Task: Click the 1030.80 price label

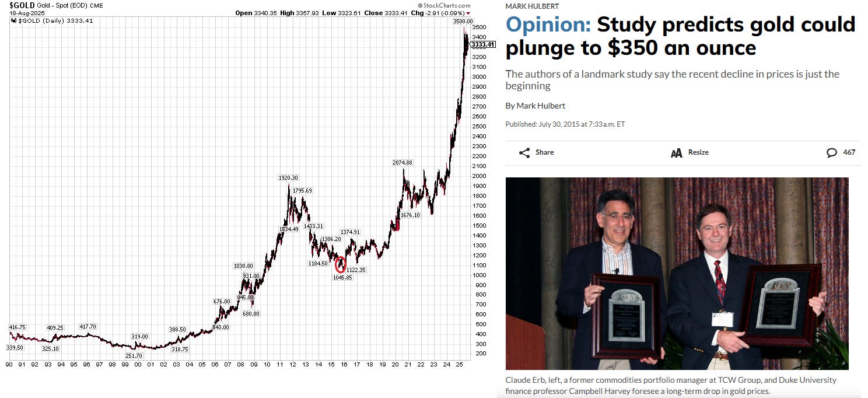Action: (x=243, y=266)
